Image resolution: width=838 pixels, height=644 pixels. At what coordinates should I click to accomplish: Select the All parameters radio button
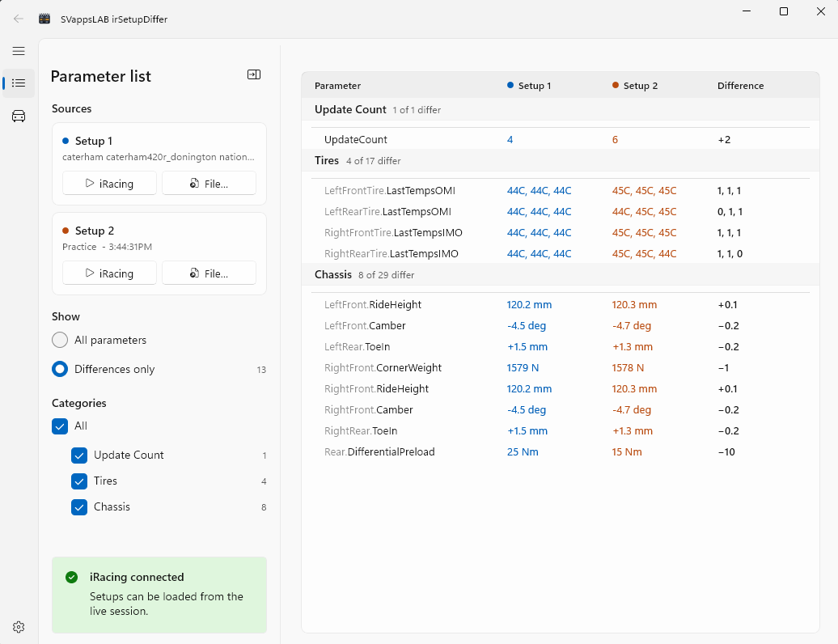60,340
